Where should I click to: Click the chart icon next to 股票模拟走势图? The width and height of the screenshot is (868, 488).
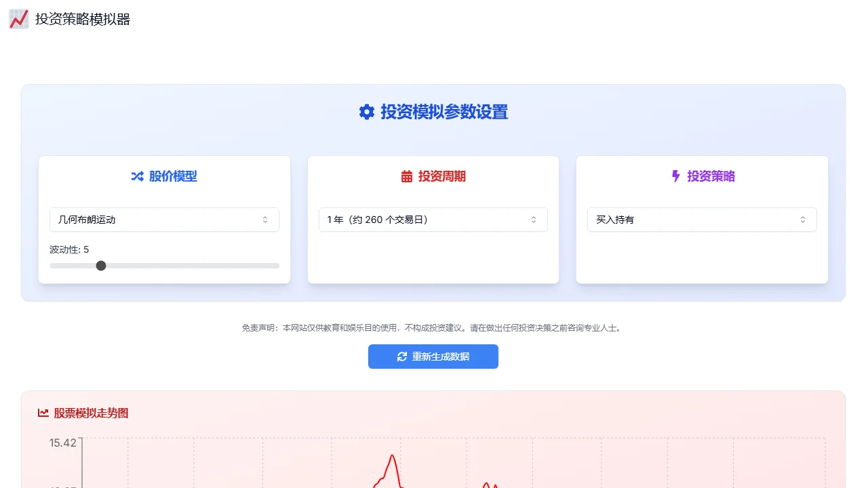click(x=43, y=413)
